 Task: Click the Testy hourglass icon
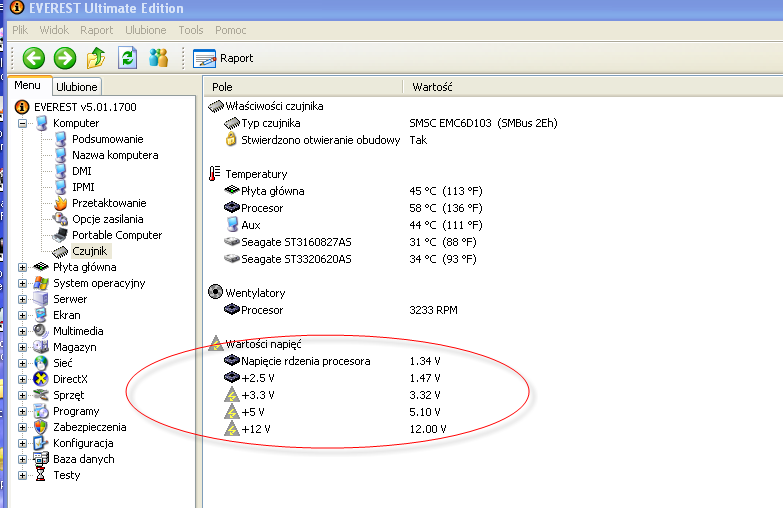[41, 475]
